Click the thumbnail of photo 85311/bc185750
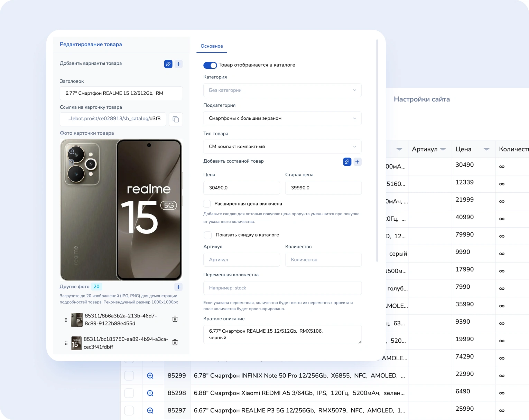This screenshot has width=529, height=420. 76,343
